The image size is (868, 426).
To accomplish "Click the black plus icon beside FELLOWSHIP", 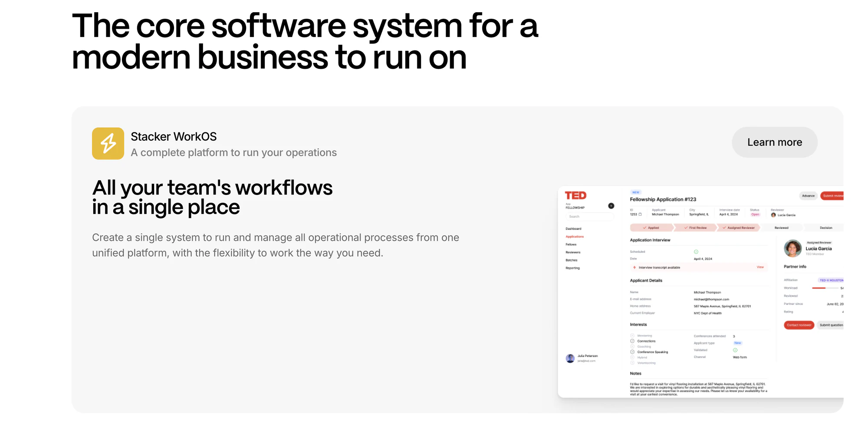I will (x=611, y=206).
